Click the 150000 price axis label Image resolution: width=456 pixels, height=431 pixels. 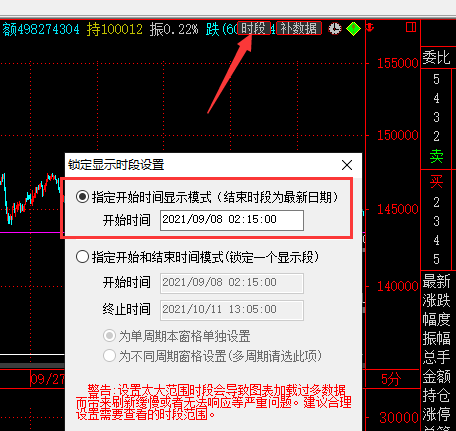click(397, 135)
